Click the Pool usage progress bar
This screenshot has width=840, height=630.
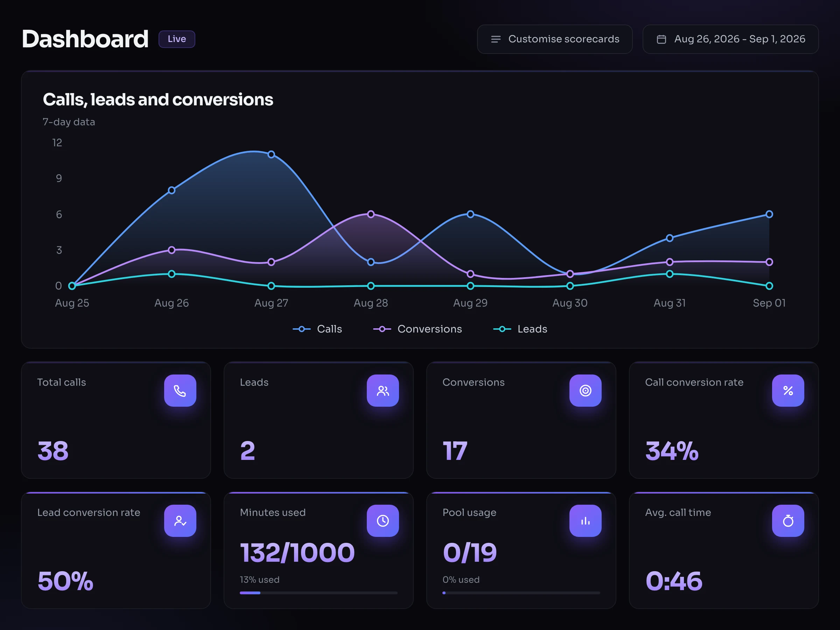point(521,593)
